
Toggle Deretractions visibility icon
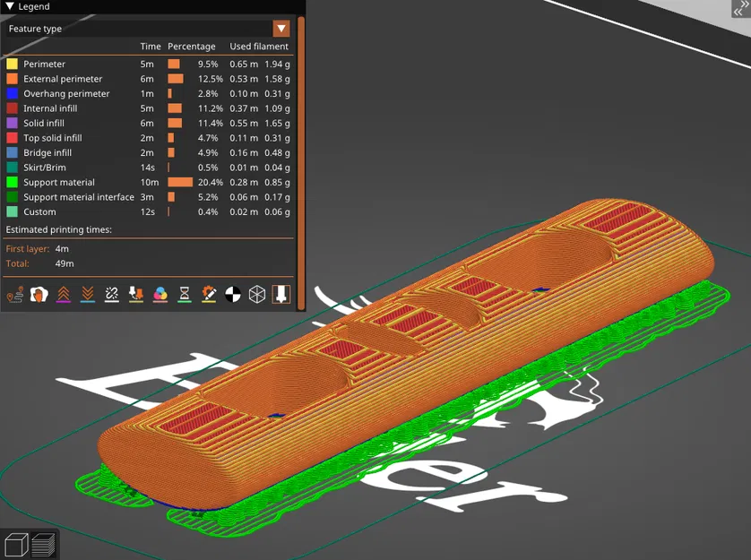coord(88,294)
